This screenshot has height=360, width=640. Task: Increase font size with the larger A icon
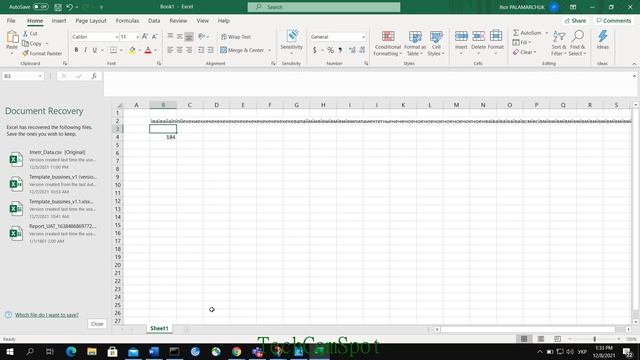tap(145, 37)
